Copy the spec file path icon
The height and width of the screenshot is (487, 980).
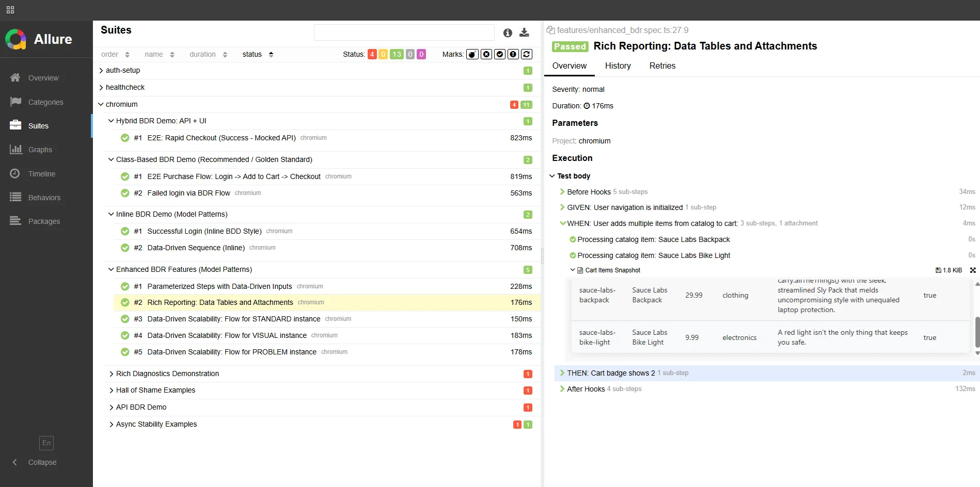(x=550, y=30)
